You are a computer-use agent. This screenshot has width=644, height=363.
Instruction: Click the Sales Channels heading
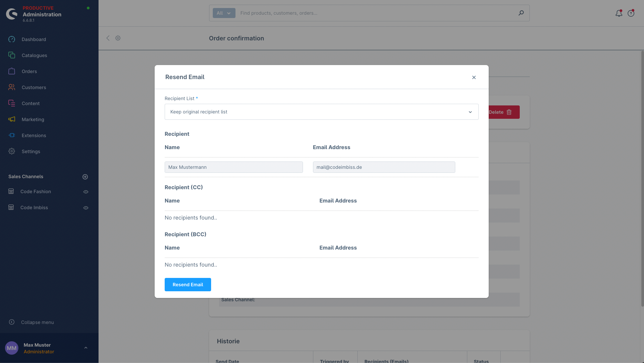coord(26,176)
